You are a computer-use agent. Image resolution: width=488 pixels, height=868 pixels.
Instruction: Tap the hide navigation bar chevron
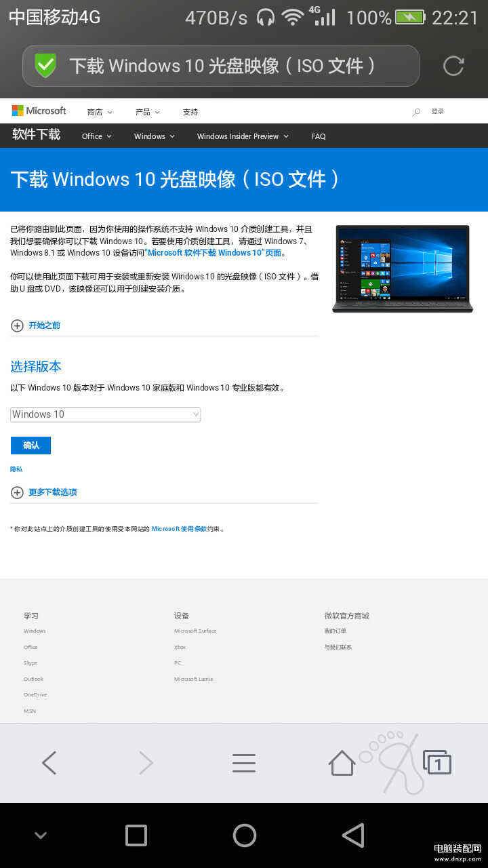41,835
